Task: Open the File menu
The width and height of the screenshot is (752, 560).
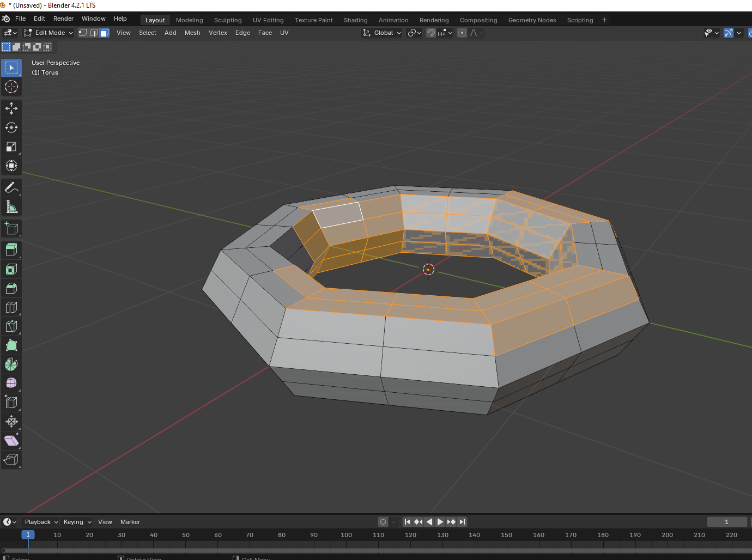Action: click(21, 19)
